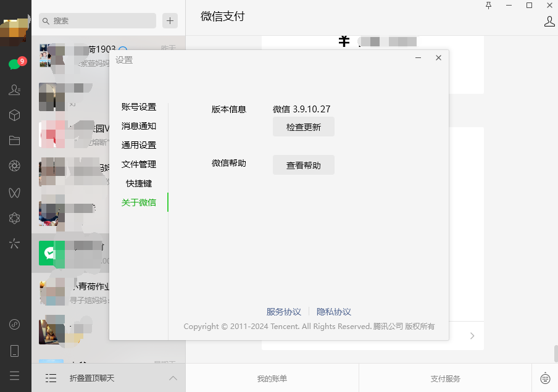Open profile via the person icon top right
Image resolution: width=558 pixels, height=392 pixels.
549,20
